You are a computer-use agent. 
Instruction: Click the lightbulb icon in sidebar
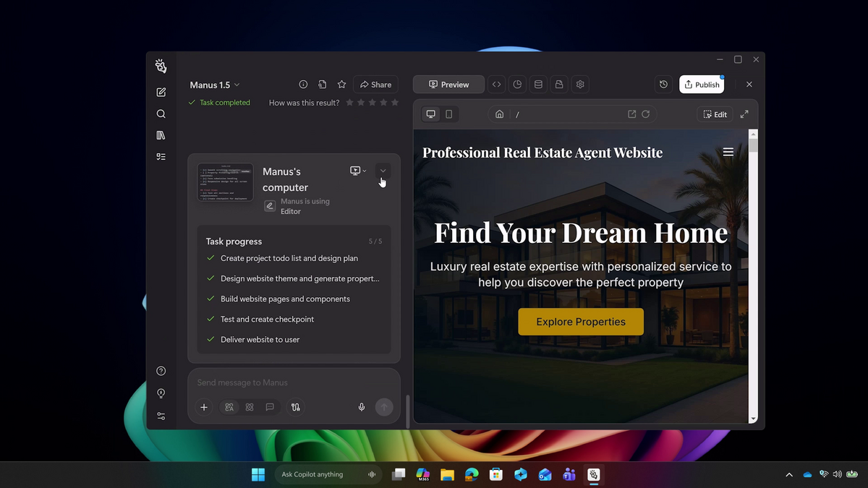161,393
